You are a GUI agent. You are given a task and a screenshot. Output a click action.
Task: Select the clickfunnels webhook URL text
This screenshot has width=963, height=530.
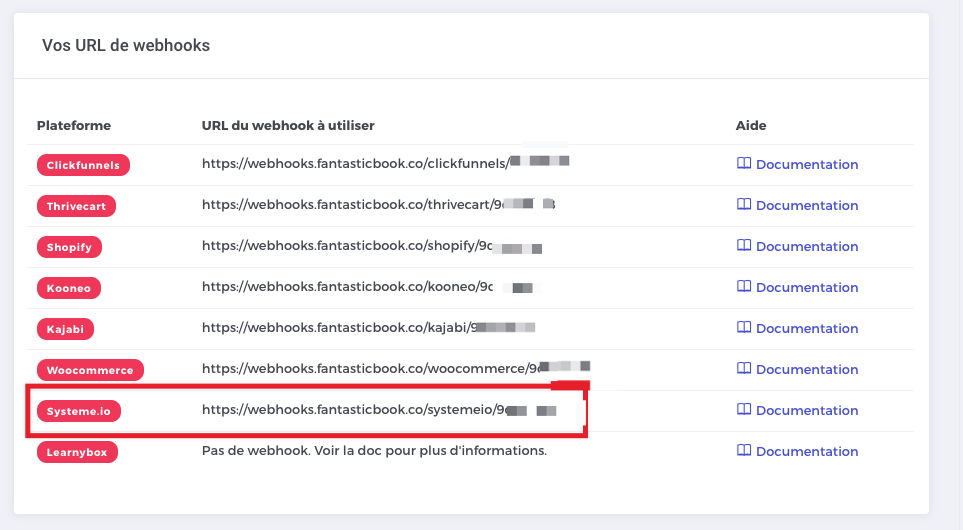point(386,163)
